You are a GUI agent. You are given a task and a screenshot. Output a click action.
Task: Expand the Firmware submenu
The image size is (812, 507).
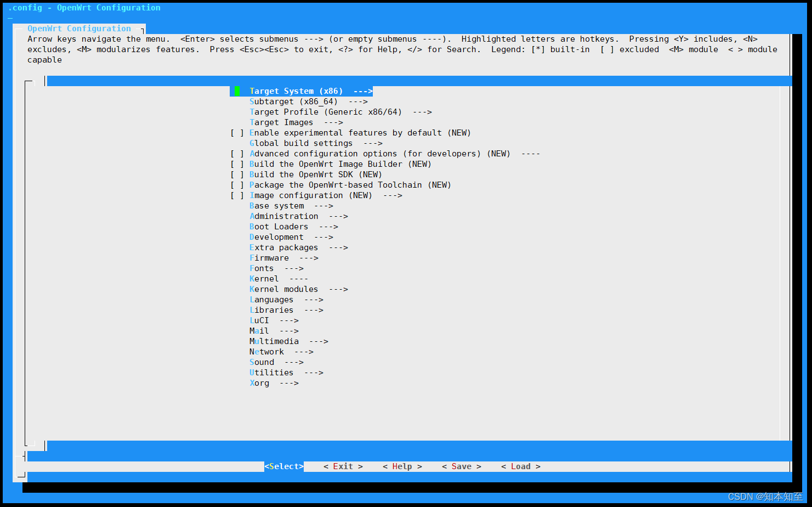pyautogui.click(x=284, y=258)
